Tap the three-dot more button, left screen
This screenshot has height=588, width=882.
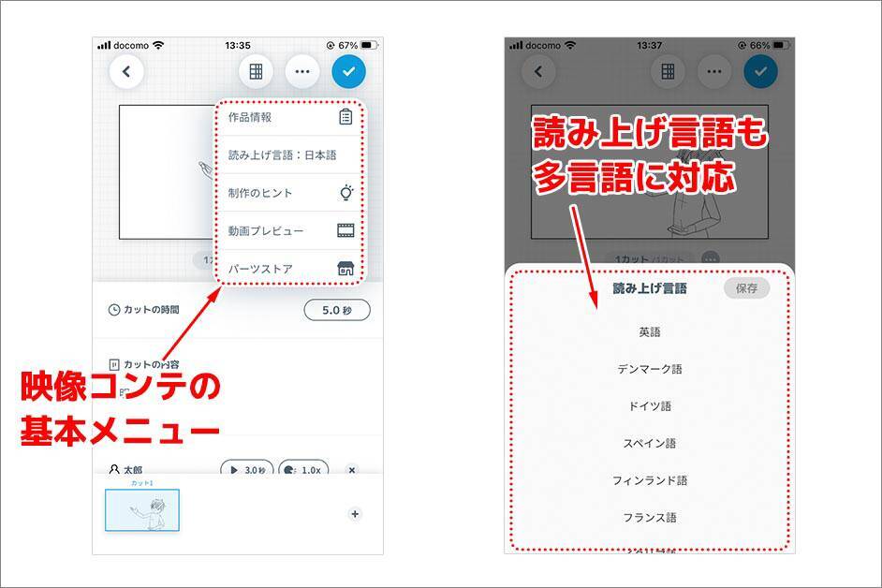pos(302,71)
